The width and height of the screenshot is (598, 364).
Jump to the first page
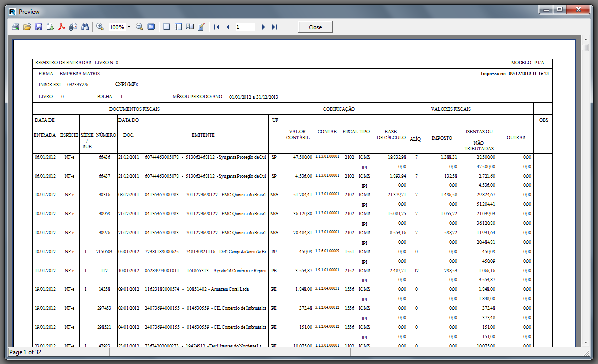click(x=217, y=27)
